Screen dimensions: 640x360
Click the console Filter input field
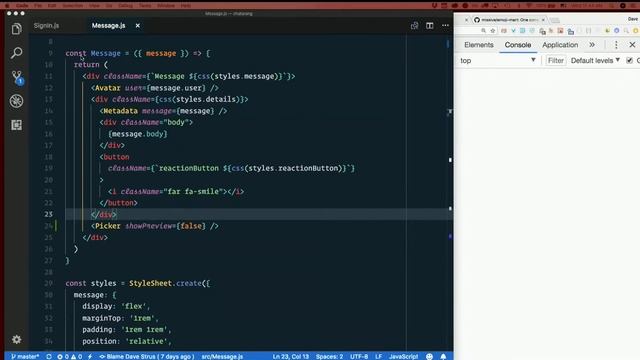tap(556, 60)
